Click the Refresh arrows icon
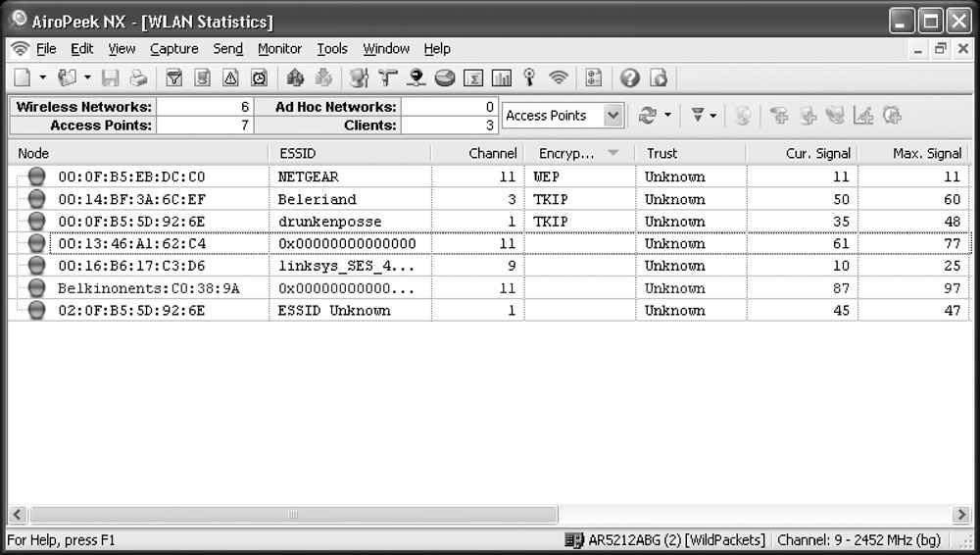The image size is (980, 555). (648, 116)
